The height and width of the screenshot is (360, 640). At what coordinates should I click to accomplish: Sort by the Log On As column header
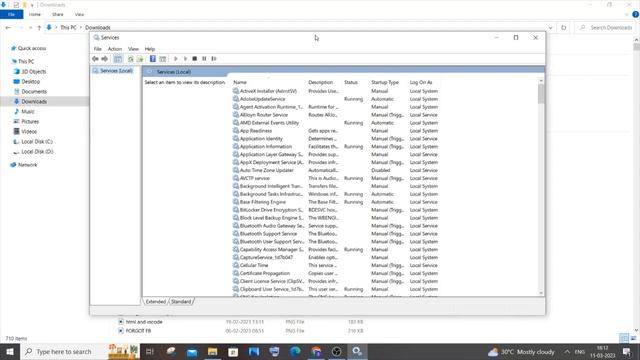point(421,82)
